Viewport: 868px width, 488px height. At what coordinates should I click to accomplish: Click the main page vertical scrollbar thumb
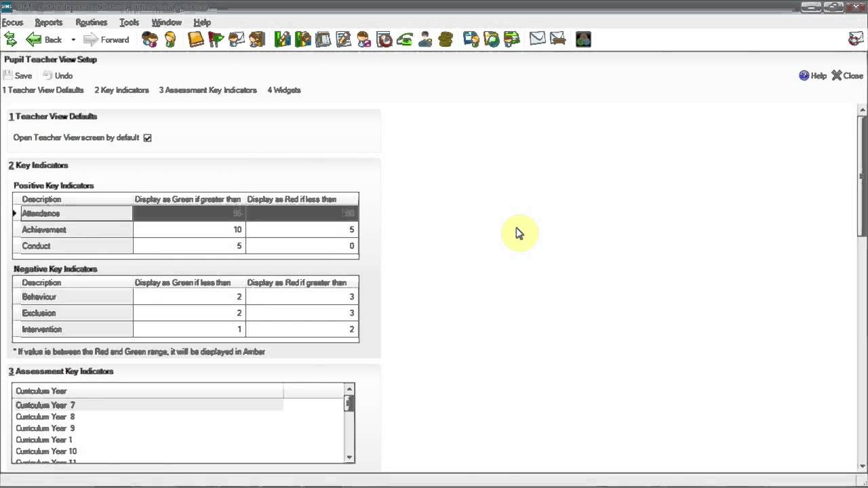[x=863, y=176]
